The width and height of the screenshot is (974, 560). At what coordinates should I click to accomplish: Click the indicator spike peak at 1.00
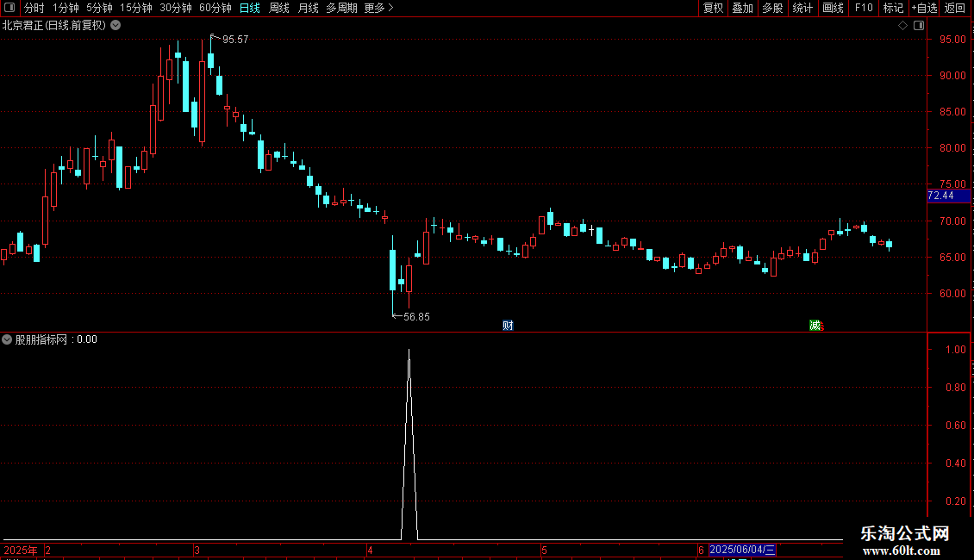coord(409,351)
